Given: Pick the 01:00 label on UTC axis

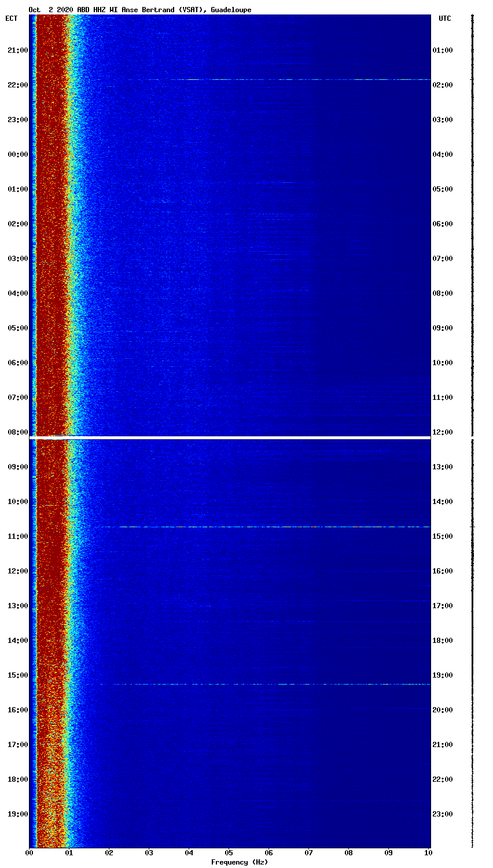Looking at the screenshot, I should click(443, 50).
